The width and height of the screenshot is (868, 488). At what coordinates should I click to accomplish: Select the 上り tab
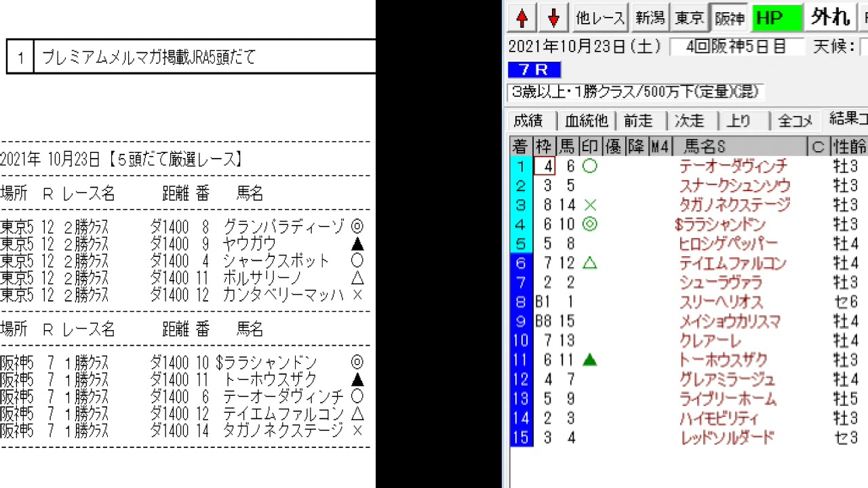(738, 121)
